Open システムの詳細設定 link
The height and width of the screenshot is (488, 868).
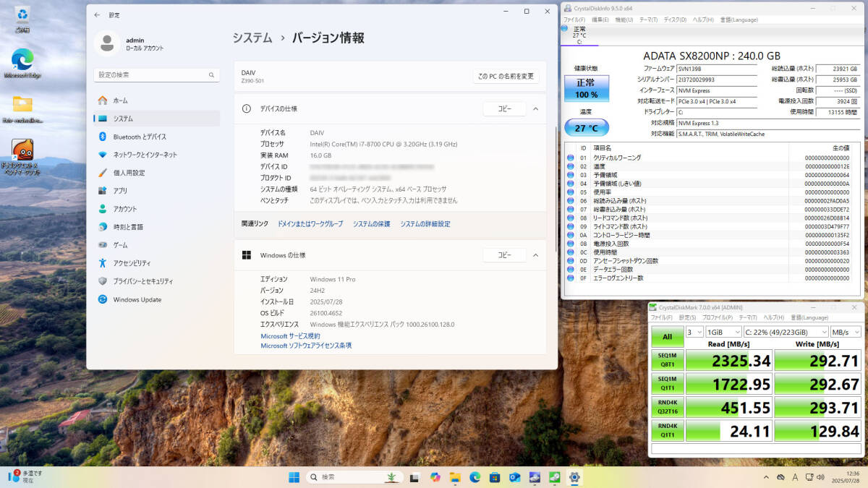(425, 224)
